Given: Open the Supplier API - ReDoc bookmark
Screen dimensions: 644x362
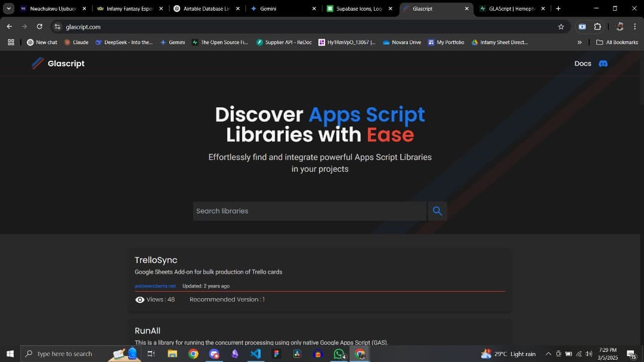Looking at the screenshot, I should 284,42.
